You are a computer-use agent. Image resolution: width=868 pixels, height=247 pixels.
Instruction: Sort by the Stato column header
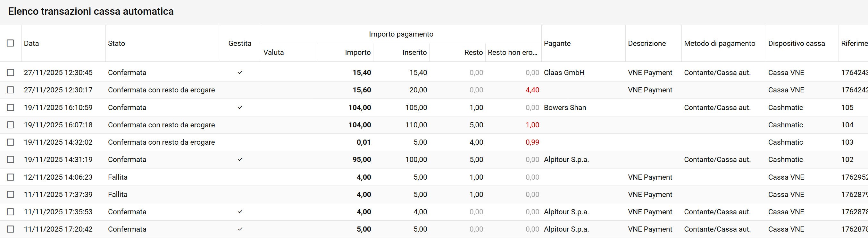[117, 44]
